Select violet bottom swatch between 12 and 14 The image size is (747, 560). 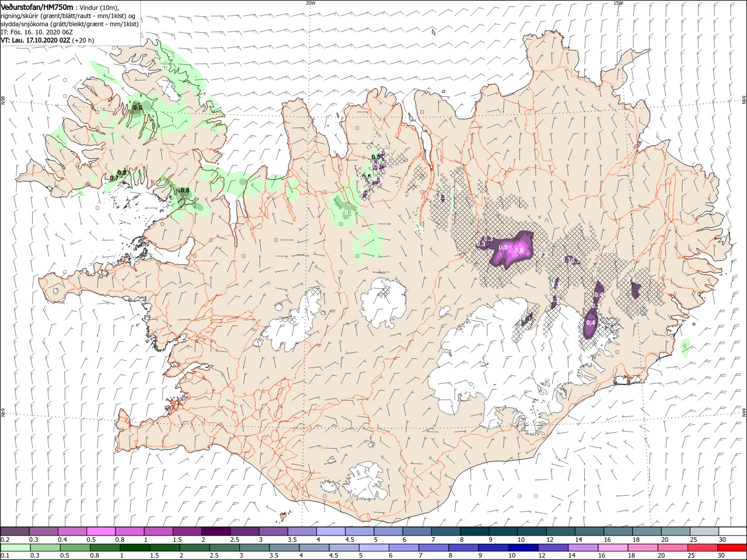coord(552,548)
